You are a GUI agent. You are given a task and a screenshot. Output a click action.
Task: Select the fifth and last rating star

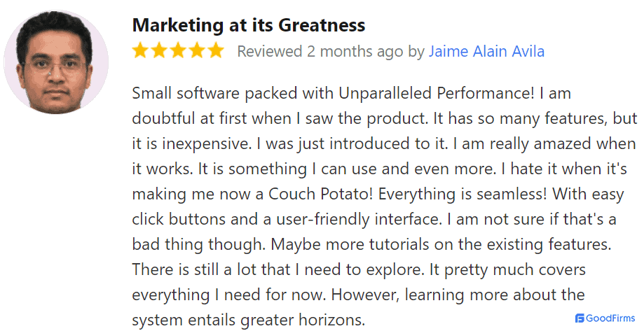[216, 50]
